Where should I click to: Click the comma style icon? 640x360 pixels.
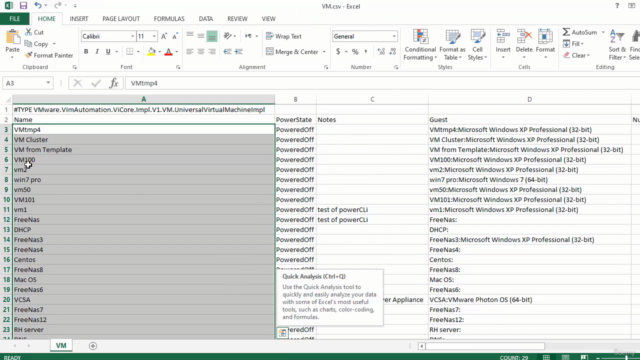[366, 52]
